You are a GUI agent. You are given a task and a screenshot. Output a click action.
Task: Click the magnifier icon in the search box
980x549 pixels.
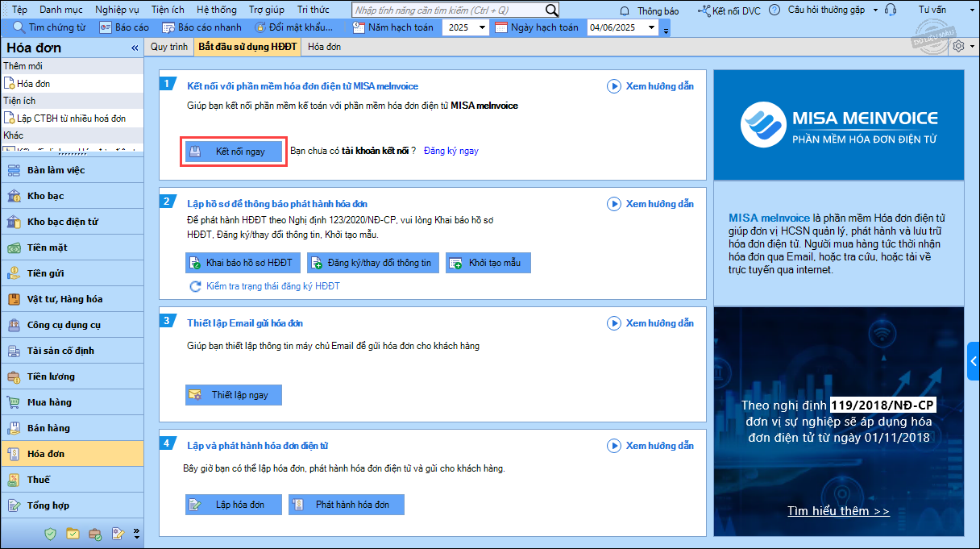pyautogui.click(x=551, y=10)
